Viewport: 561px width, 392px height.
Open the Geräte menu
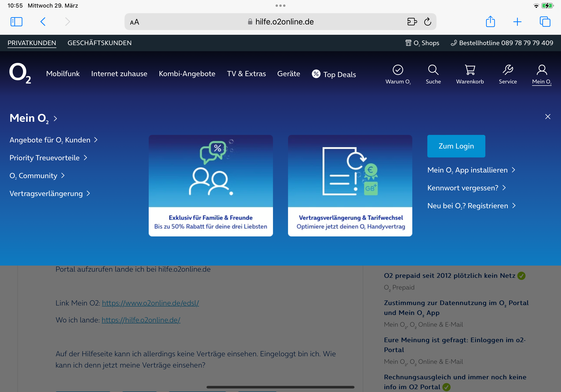[x=288, y=74]
